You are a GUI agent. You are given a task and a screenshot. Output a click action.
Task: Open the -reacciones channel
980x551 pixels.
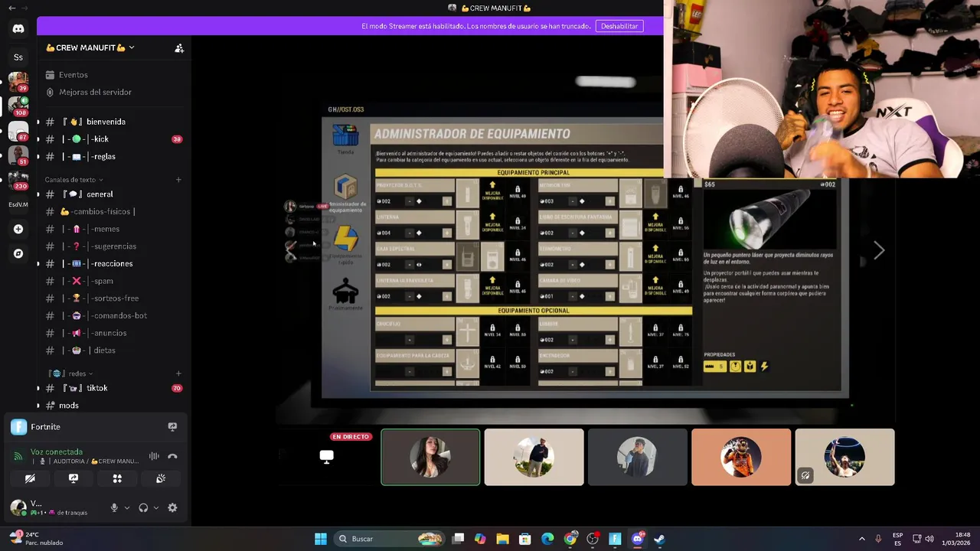coord(113,263)
